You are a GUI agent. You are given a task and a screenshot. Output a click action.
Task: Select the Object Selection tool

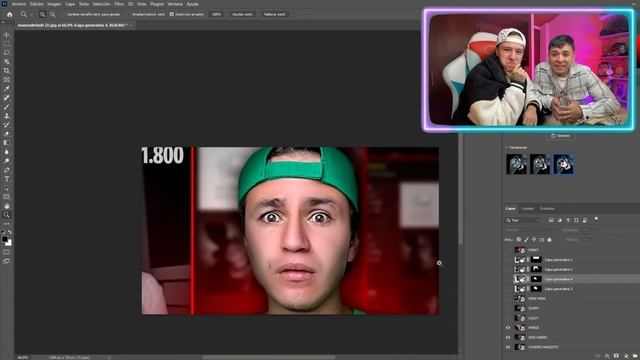7,62
